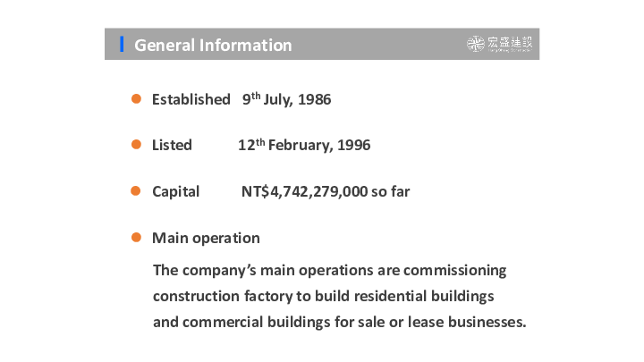Click the orange bullet beside Main operation

click(x=137, y=238)
